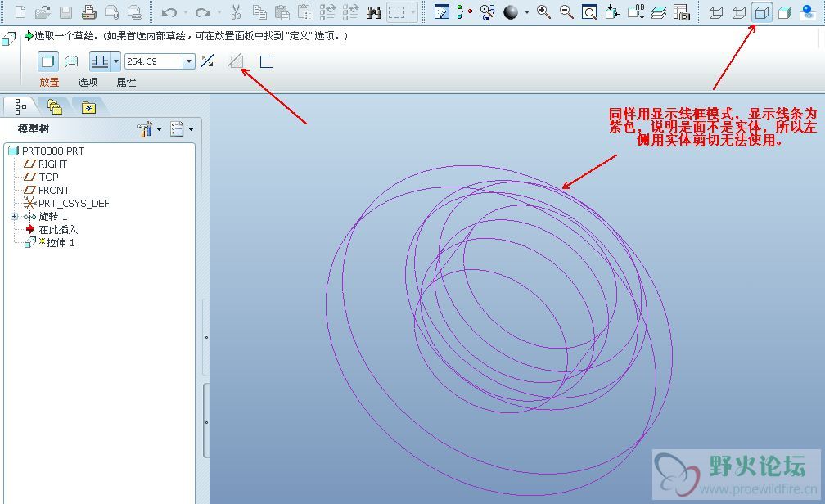The height and width of the screenshot is (504, 825).
Task: Open the Redo history dropdown arrow
Action: pos(219,11)
